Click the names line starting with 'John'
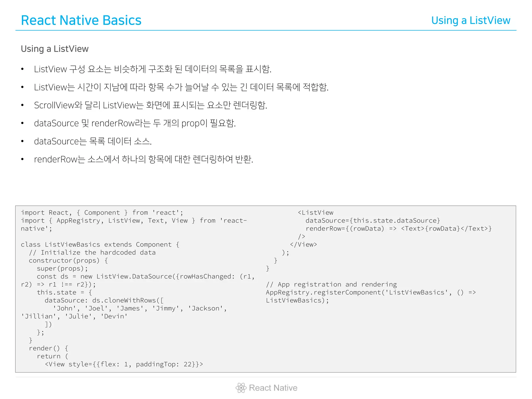The image size is (532, 399). (140, 308)
